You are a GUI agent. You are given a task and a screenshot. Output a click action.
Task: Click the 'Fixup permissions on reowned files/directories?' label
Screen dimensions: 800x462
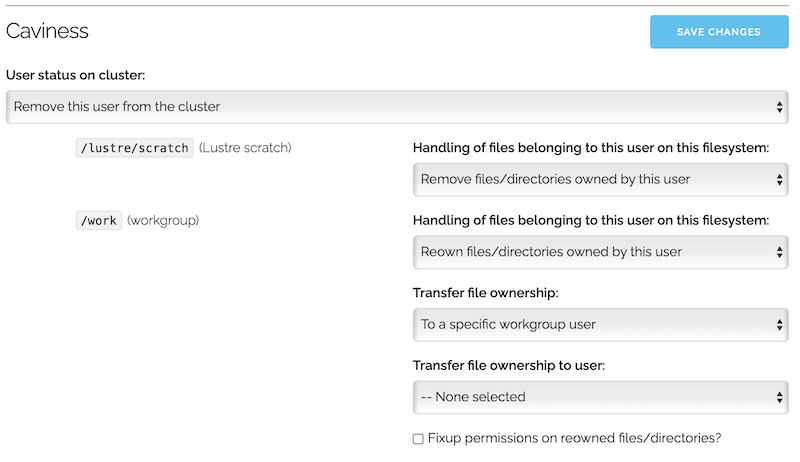pyautogui.click(x=574, y=438)
